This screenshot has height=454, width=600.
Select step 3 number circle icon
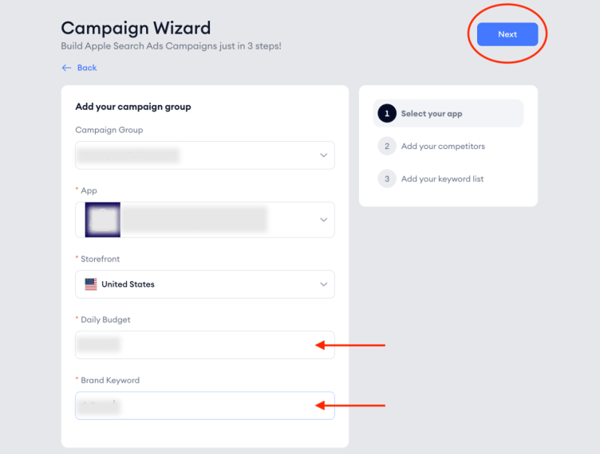point(387,179)
